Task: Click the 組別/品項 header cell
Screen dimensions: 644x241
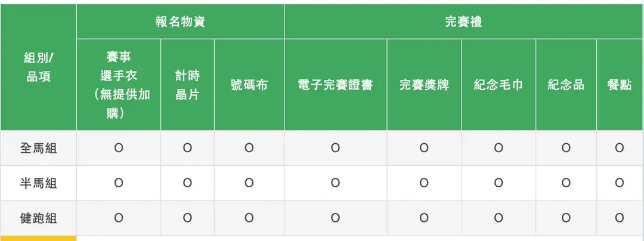Action: point(38,67)
